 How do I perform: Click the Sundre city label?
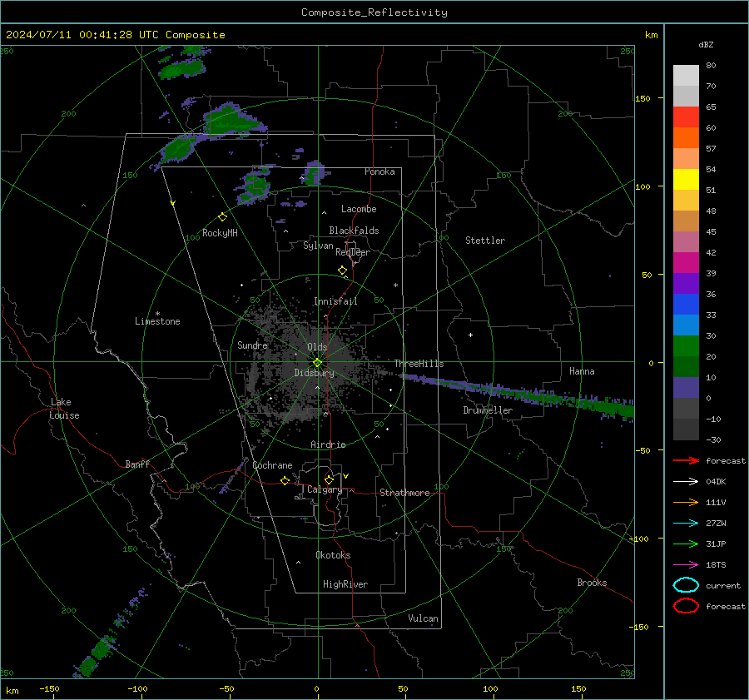click(253, 345)
